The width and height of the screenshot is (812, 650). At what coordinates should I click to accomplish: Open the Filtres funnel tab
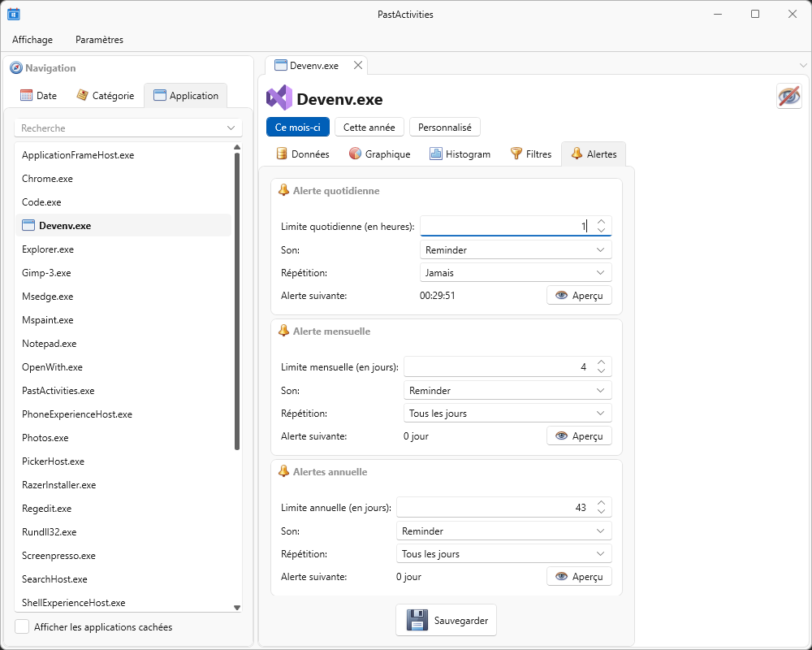pos(530,154)
